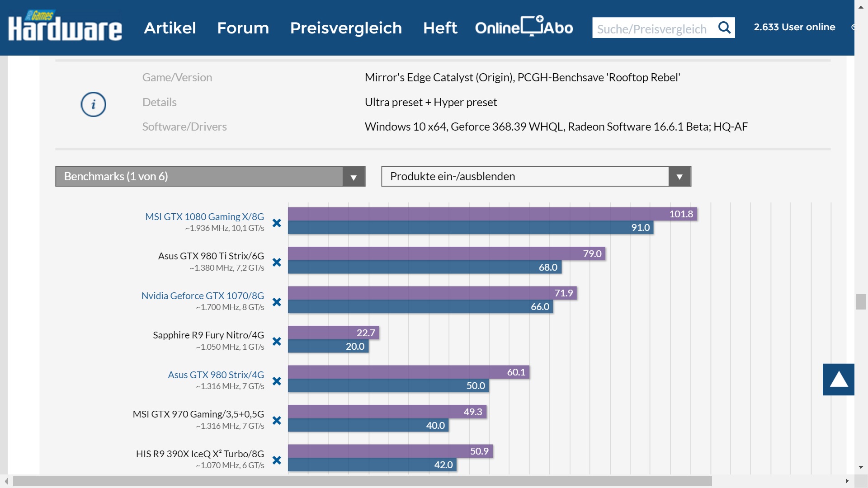Click the scroll-to-top arrow button

click(838, 380)
